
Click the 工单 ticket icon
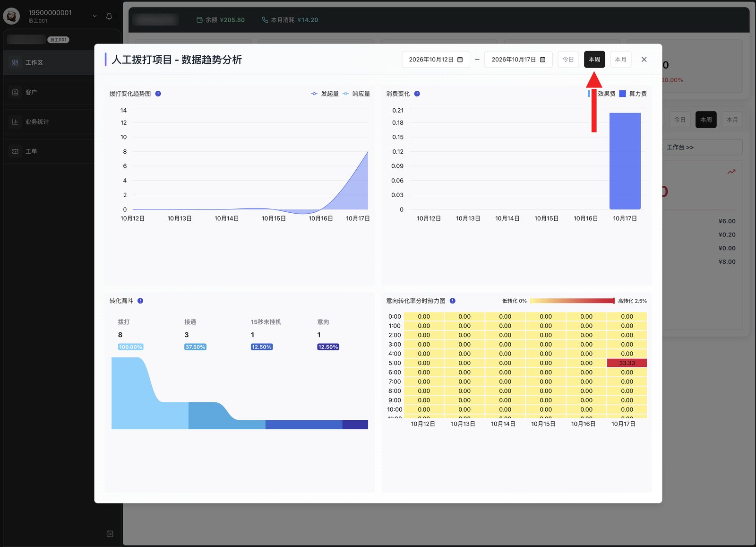click(15, 151)
